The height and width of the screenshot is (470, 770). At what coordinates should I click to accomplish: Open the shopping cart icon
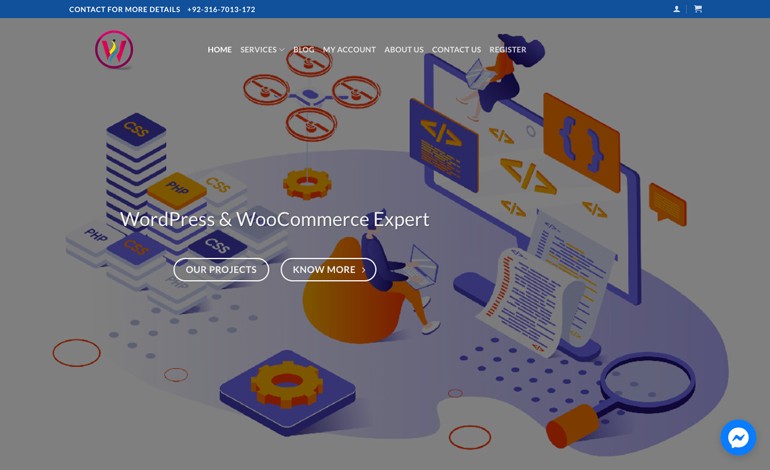[698, 9]
